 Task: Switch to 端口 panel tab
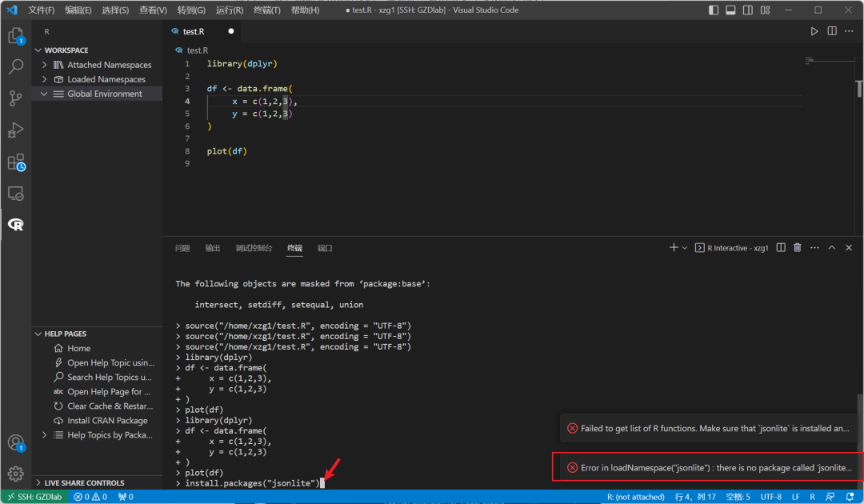coord(325,248)
